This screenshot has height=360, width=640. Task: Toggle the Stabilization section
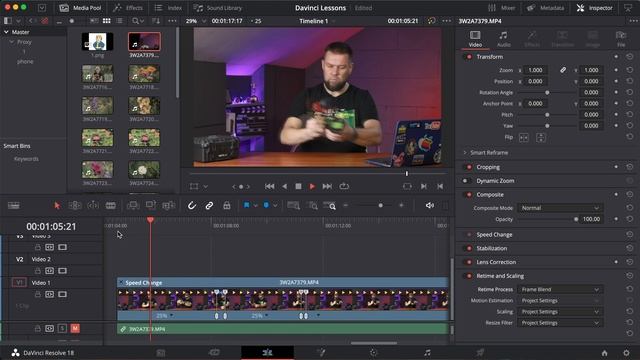(469, 248)
